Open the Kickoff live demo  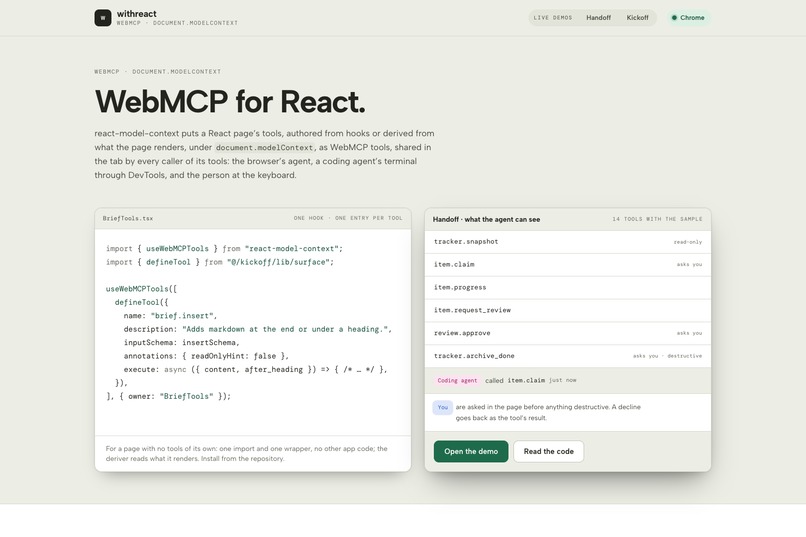(x=637, y=17)
